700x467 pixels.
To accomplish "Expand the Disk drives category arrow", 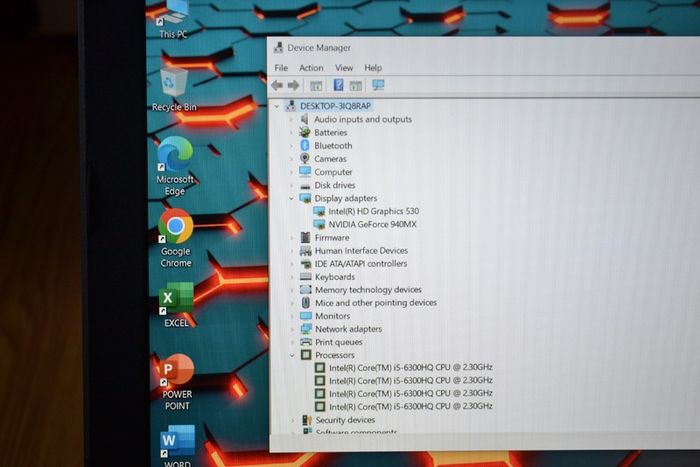I will (x=292, y=185).
